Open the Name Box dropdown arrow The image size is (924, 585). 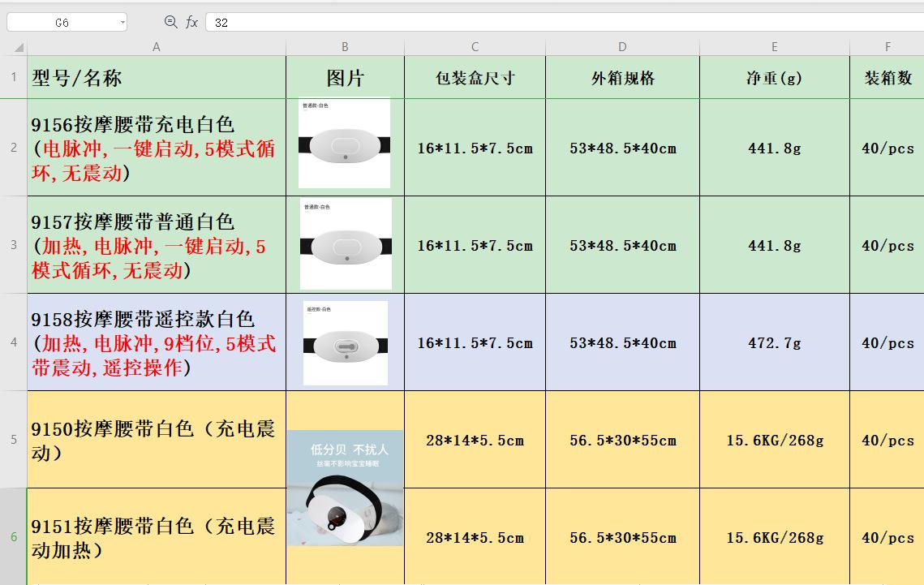[122, 23]
